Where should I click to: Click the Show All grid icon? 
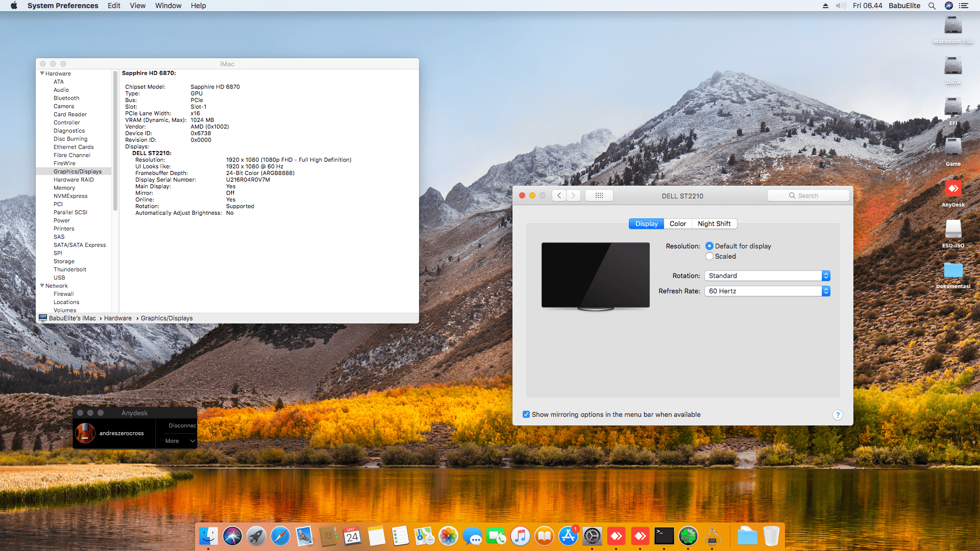pos(599,195)
